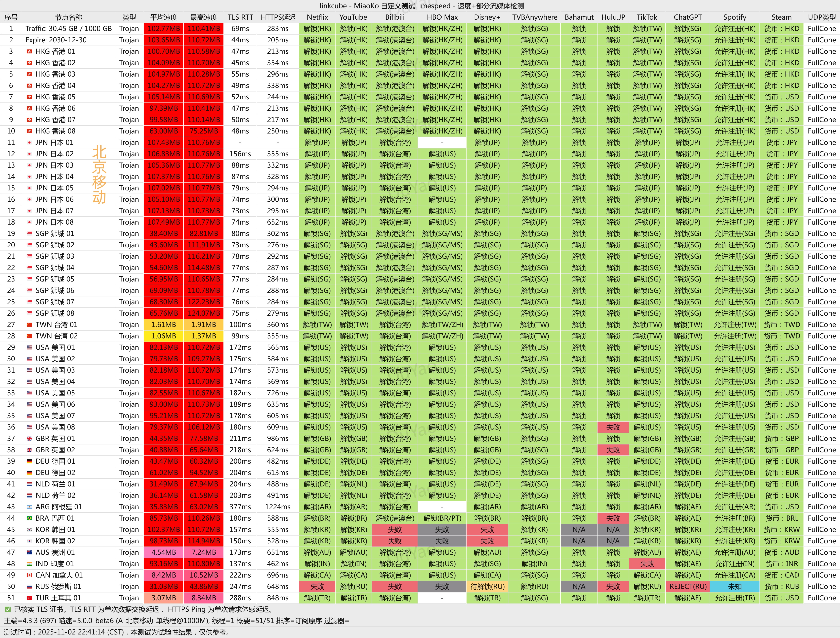
Task: Click the UK flag beside GBR 英国 01
Action: [29, 439]
